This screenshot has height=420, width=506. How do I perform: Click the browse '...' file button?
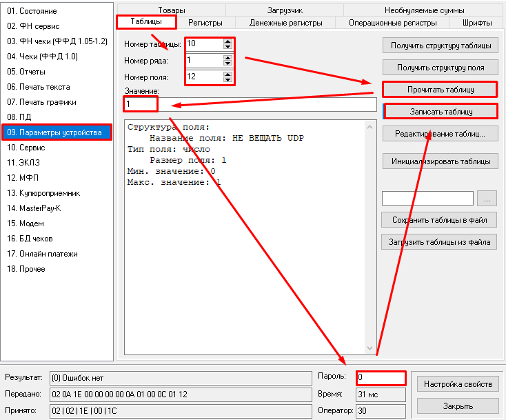click(x=487, y=198)
